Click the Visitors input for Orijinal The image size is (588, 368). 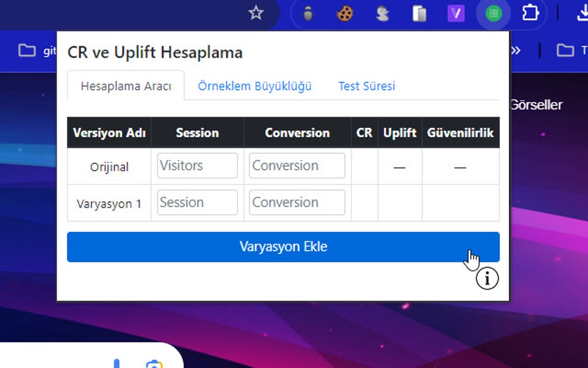point(197,166)
